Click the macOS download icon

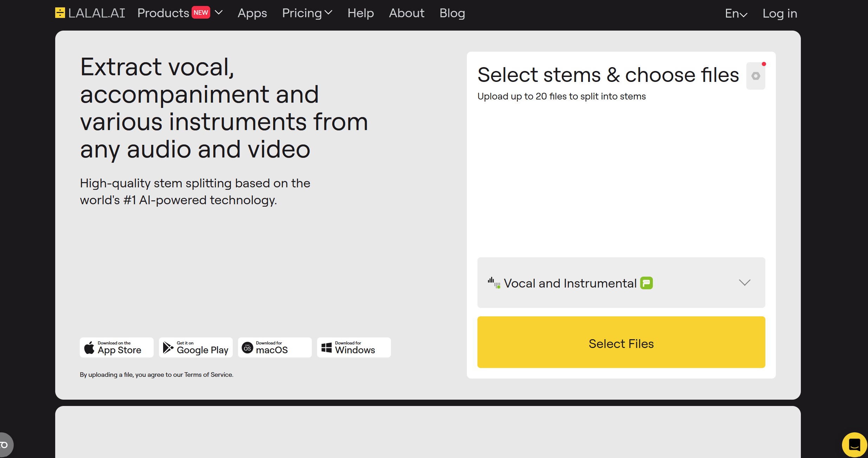click(274, 347)
